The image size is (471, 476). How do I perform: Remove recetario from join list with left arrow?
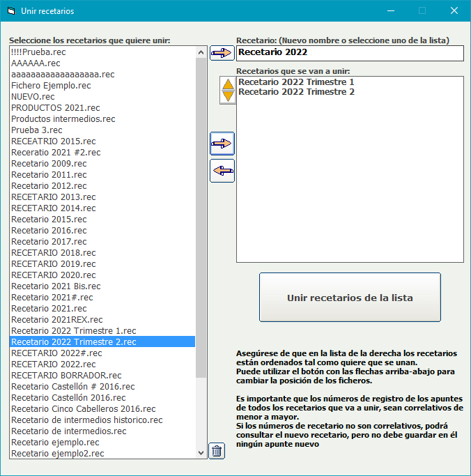[222, 171]
